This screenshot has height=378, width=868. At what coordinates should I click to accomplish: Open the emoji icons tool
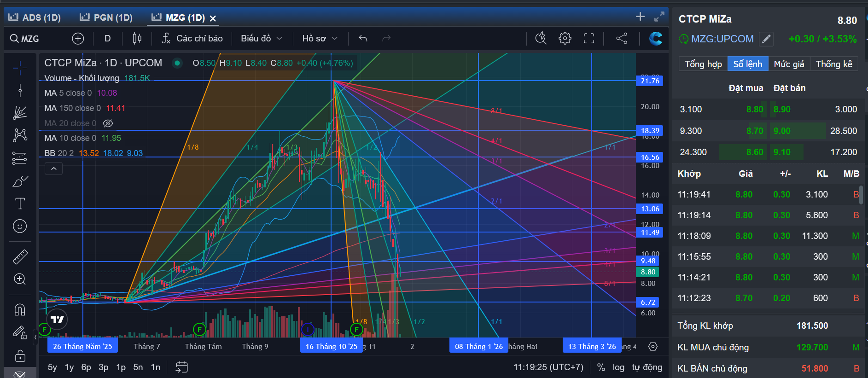[x=20, y=226]
